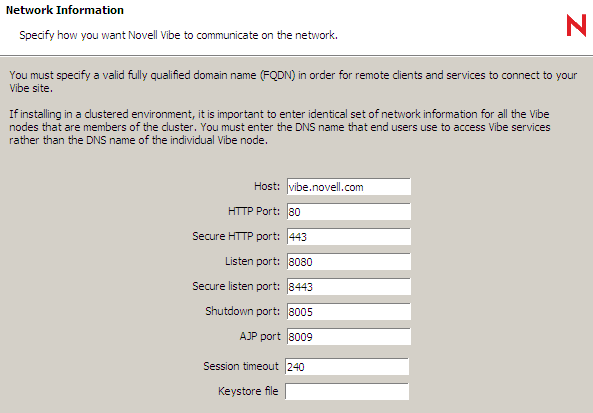Click the Secure listen port label

pyautogui.click(x=236, y=286)
